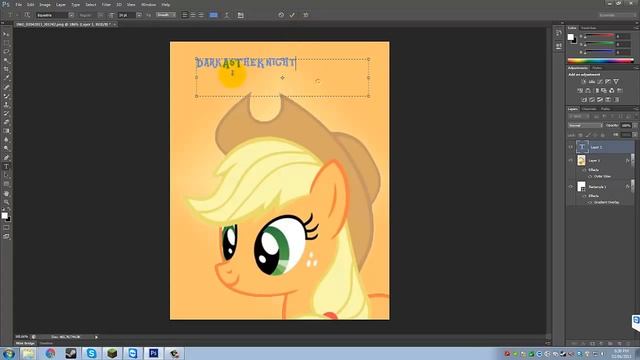Select the Rectangular Marquee tool

click(6, 43)
